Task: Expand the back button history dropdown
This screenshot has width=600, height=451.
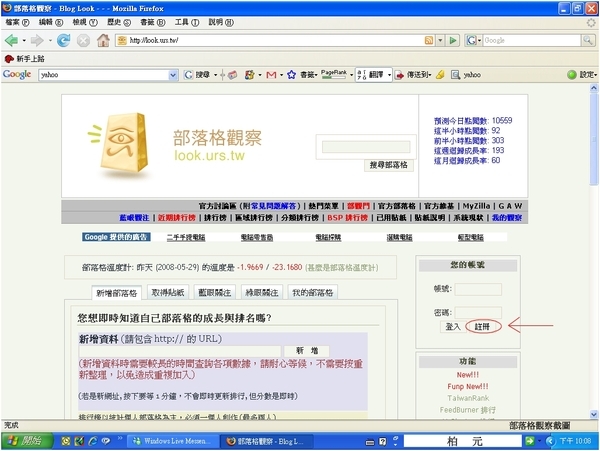Action: pos(24,40)
